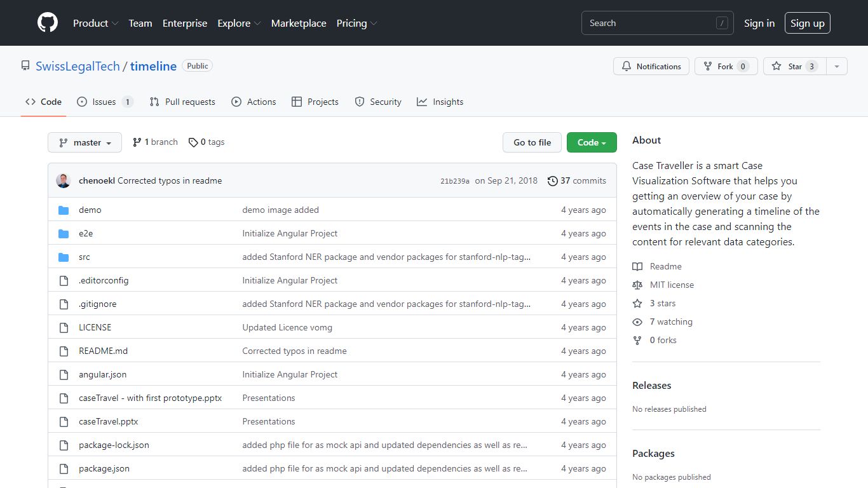868x488 pixels.
Task: Star the repository with the Star button
Action: tap(795, 66)
